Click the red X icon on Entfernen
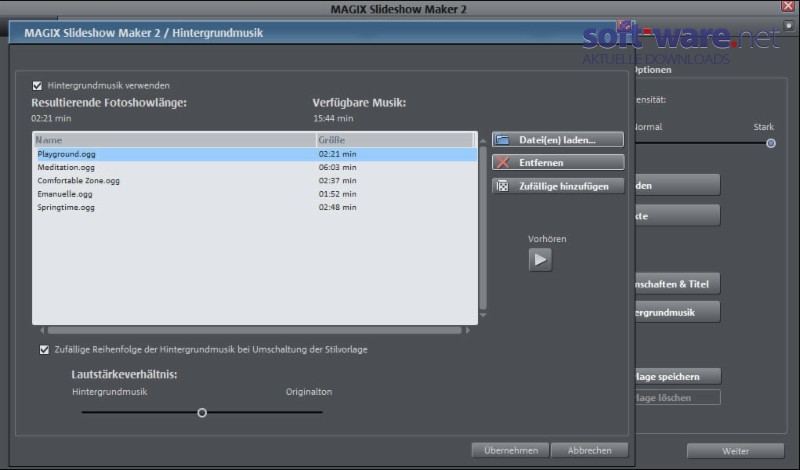This screenshot has width=800, height=470. coord(503,163)
